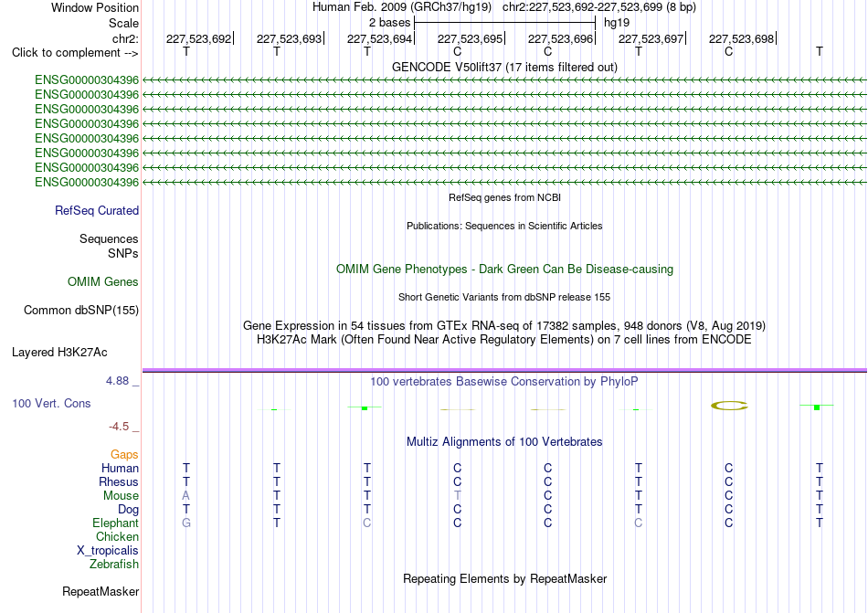Click the Elephant row's mismatched 'G' base
868x613 pixels.
click(x=186, y=523)
